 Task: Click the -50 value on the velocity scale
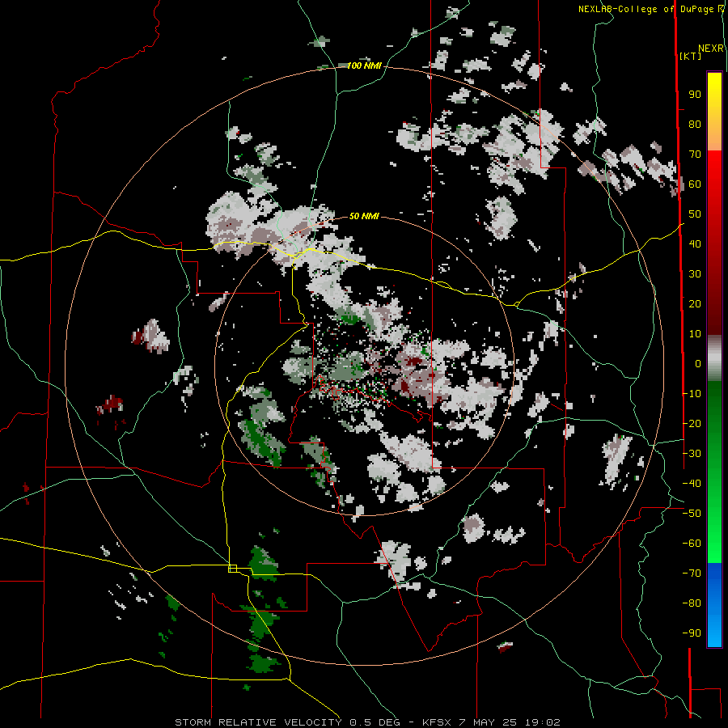[692, 514]
